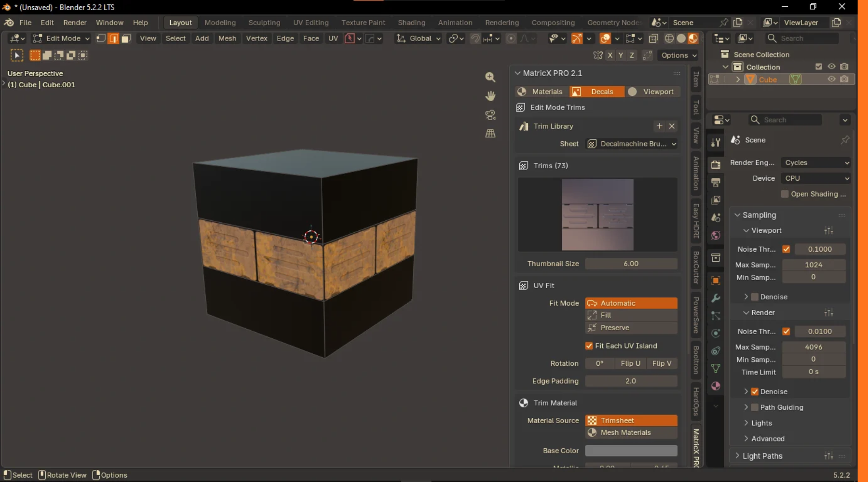
Task: Enable rendered viewport shading sphere icon
Action: click(x=693, y=38)
